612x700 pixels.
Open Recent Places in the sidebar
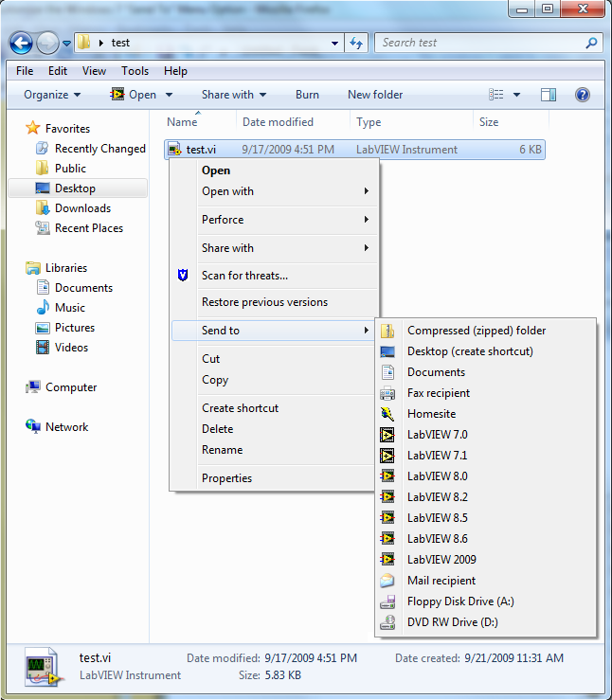point(89,228)
